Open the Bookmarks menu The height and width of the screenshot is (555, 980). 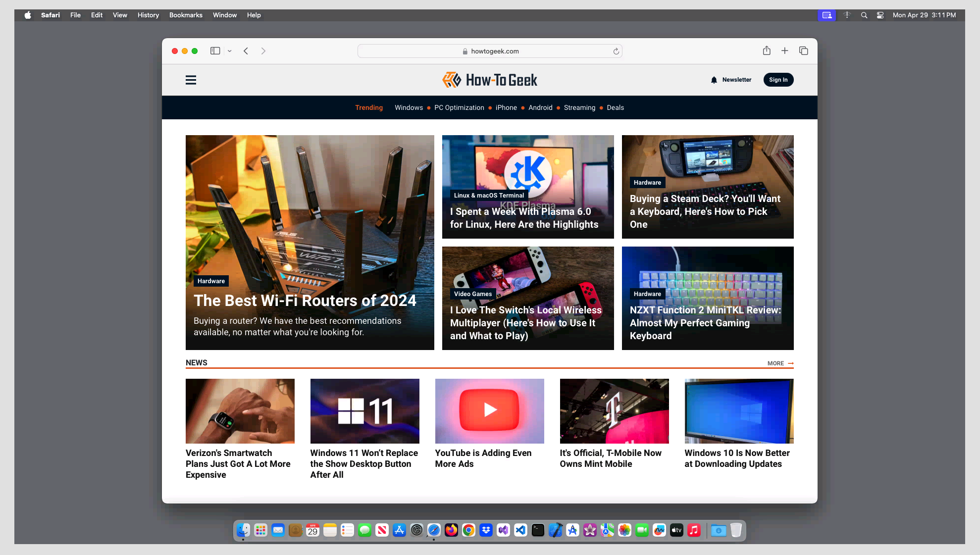coord(185,15)
